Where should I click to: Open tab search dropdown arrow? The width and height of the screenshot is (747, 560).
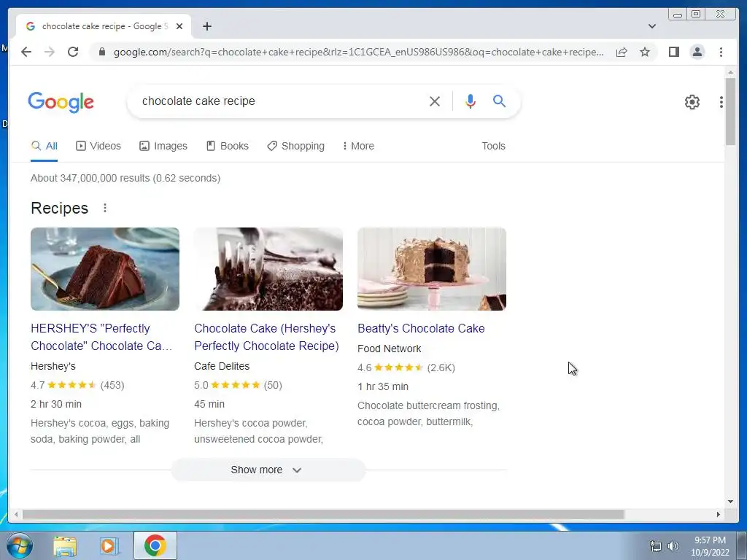(651, 26)
